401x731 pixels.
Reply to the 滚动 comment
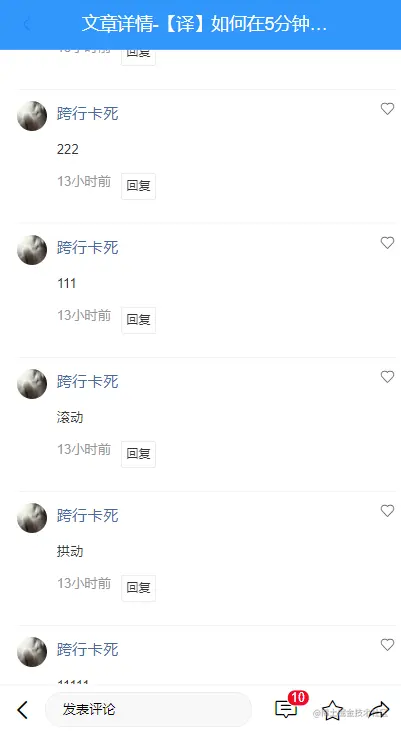tap(138, 454)
